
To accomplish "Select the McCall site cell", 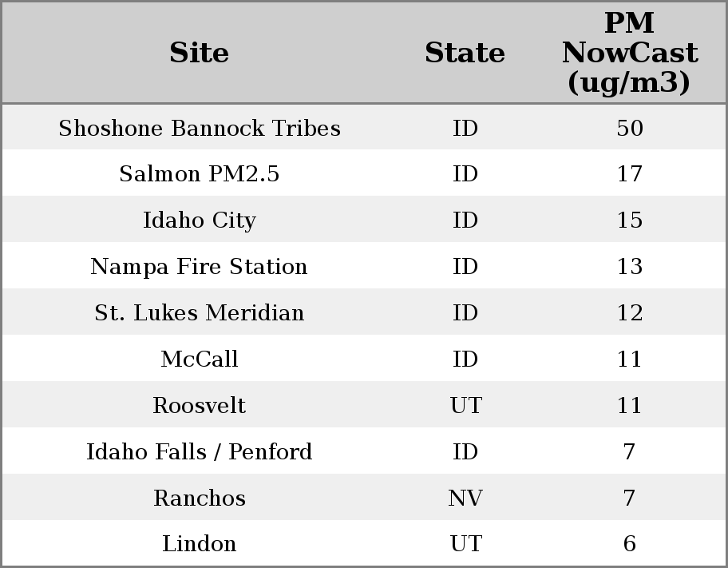I will point(200,359).
